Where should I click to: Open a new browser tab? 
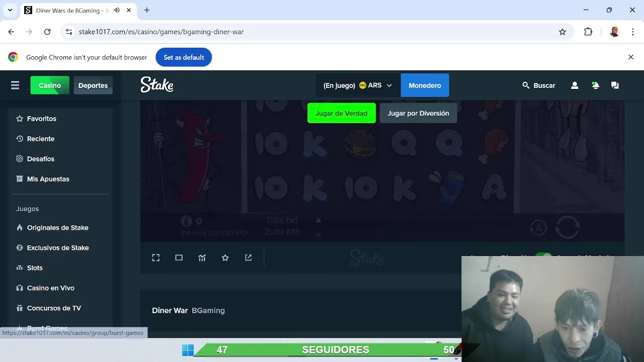click(147, 10)
